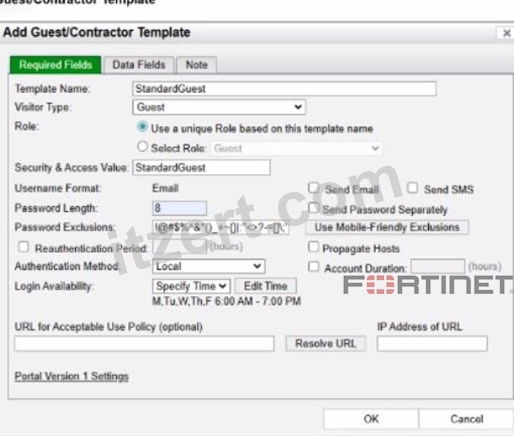The height and width of the screenshot is (436, 514).
Task: Enable the Propagate Hosts checkbox
Action: [x=313, y=247]
